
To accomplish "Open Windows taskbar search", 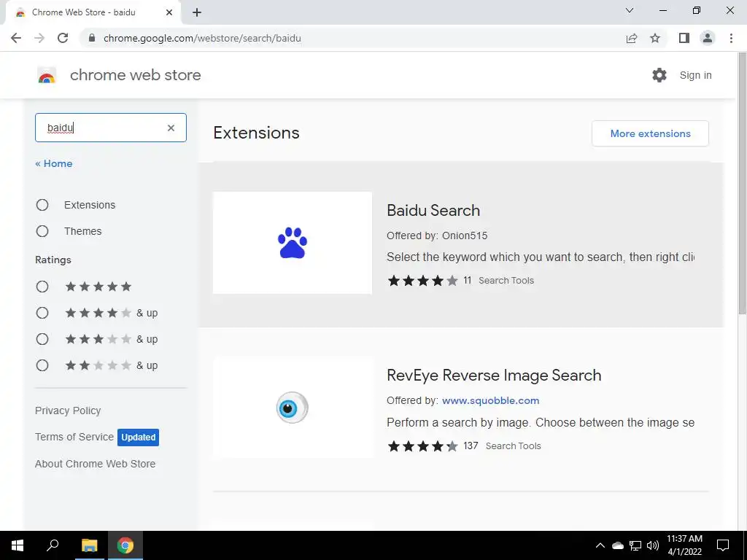I will [x=53, y=545].
